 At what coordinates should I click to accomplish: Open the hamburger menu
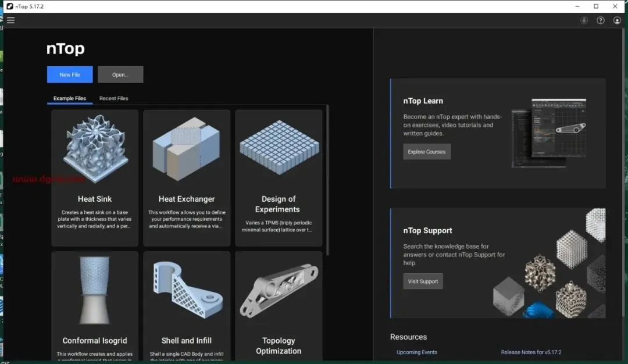point(11,20)
